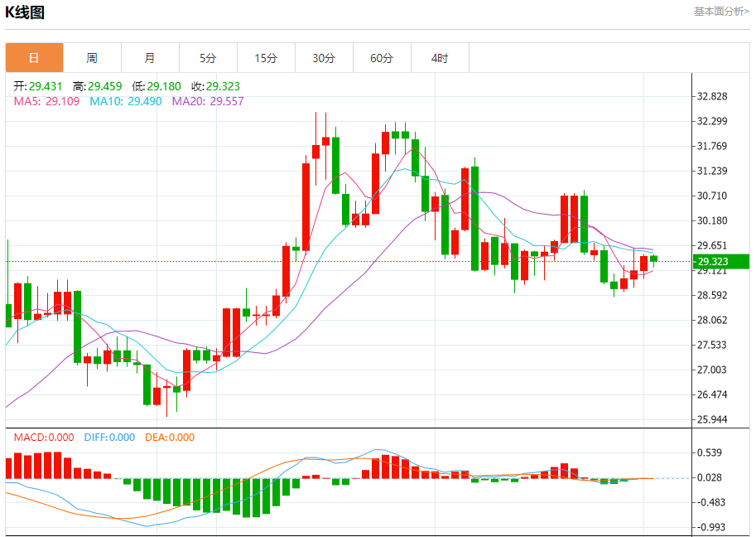This screenshot has height=537, width=756.
Task: Click the MACD: 0.000 indicator label
Action: coord(44,438)
